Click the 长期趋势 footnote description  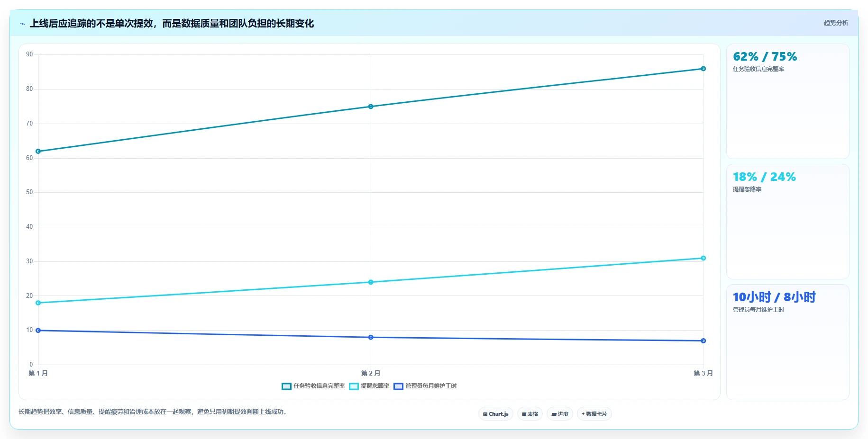(x=154, y=412)
